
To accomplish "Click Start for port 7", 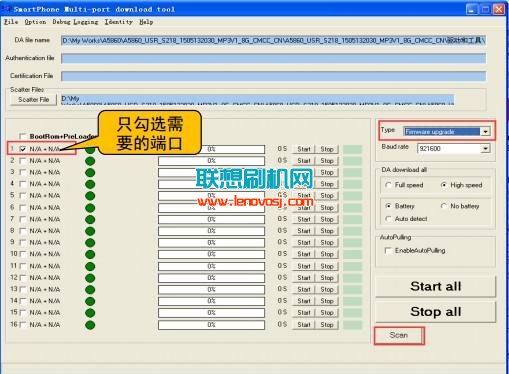I will (304, 219).
